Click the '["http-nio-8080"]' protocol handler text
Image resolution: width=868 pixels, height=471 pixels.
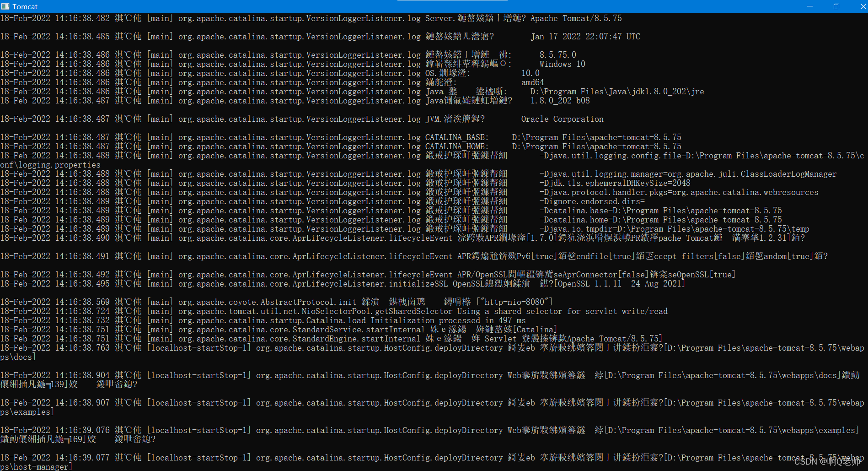click(x=514, y=302)
